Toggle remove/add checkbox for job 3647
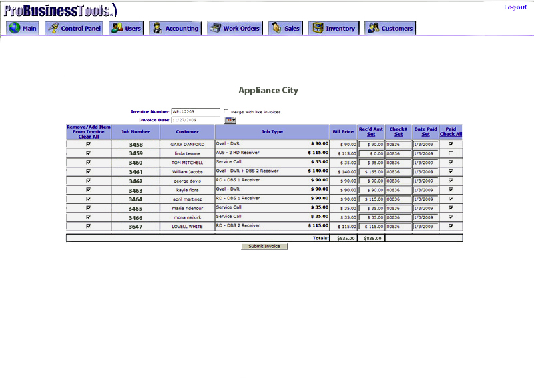The image size is (534, 392). tap(89, 226)
